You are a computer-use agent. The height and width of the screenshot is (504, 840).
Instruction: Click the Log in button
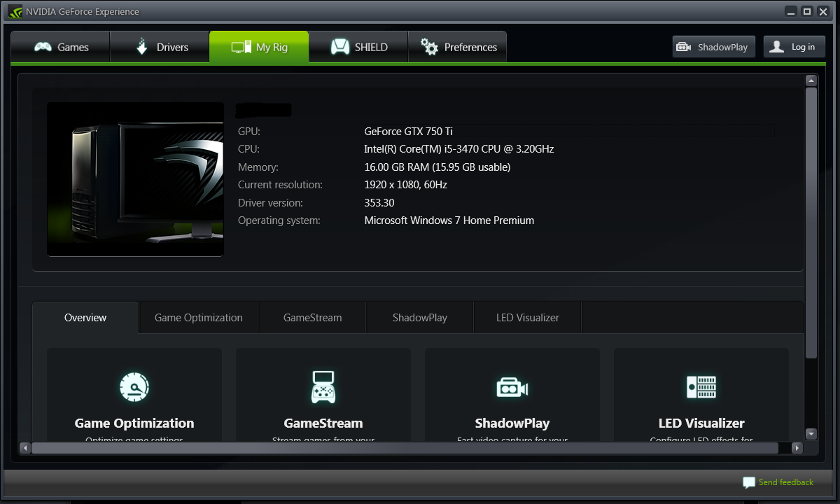pyautogui.click(x=794, y=47)
